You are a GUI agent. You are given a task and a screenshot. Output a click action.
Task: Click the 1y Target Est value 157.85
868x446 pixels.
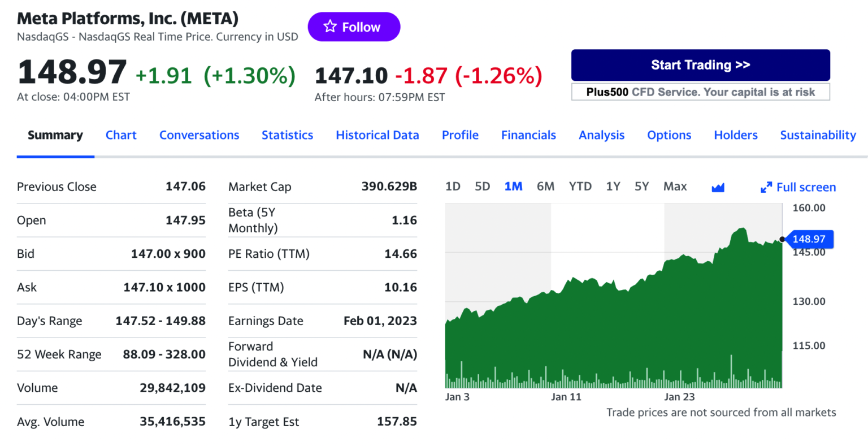pyautogui.click(x=397, y=422)
